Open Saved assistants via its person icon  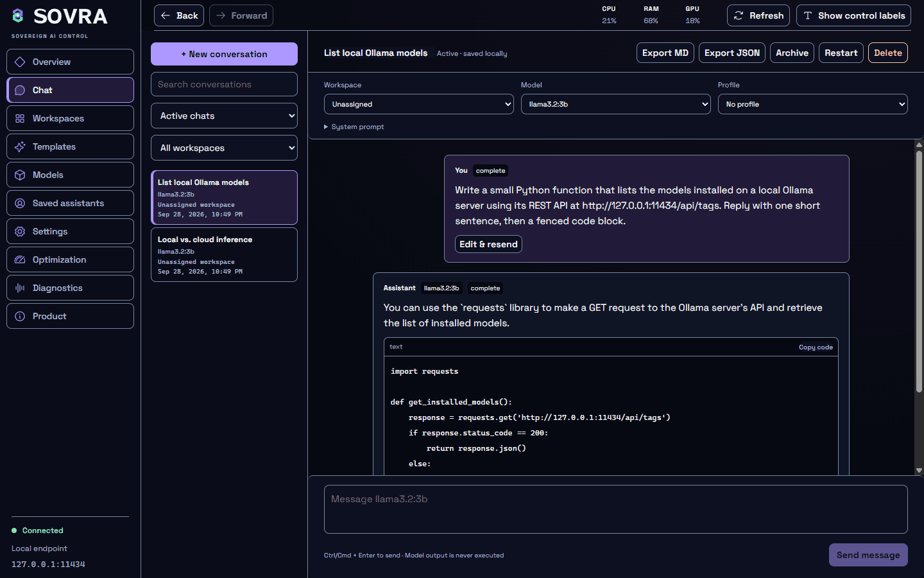tap(20, 203)
